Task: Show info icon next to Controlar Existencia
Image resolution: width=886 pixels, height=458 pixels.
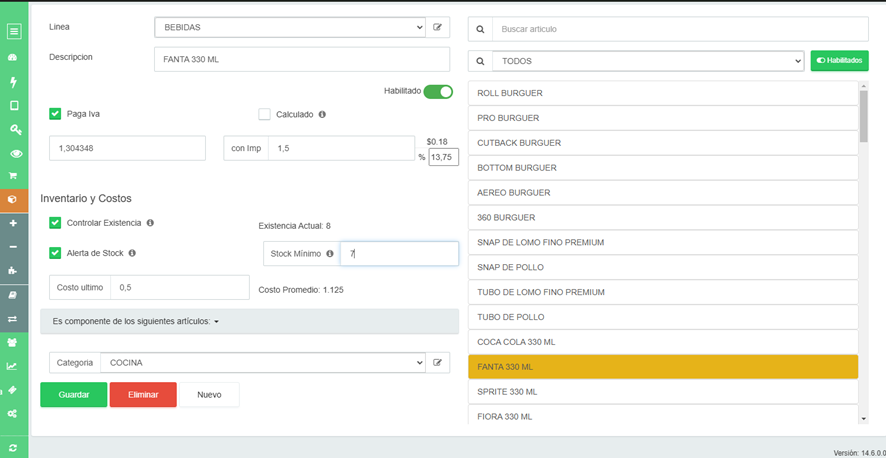Action: 150,223
